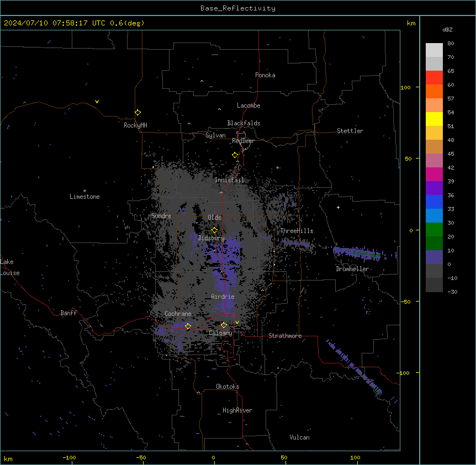This screenshot has width=476, height=465.
Task: Click the Base_Reflectivity title
Action: click(x=238, y=8)
